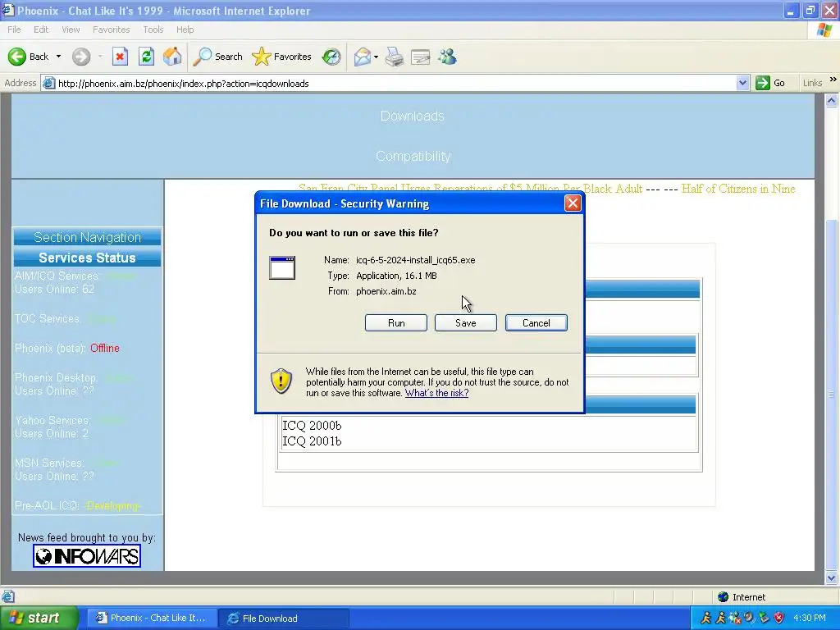The image size is (840, 630).
Task: Expand the Mail dropdown arrow
Action: tap(376, 57)
